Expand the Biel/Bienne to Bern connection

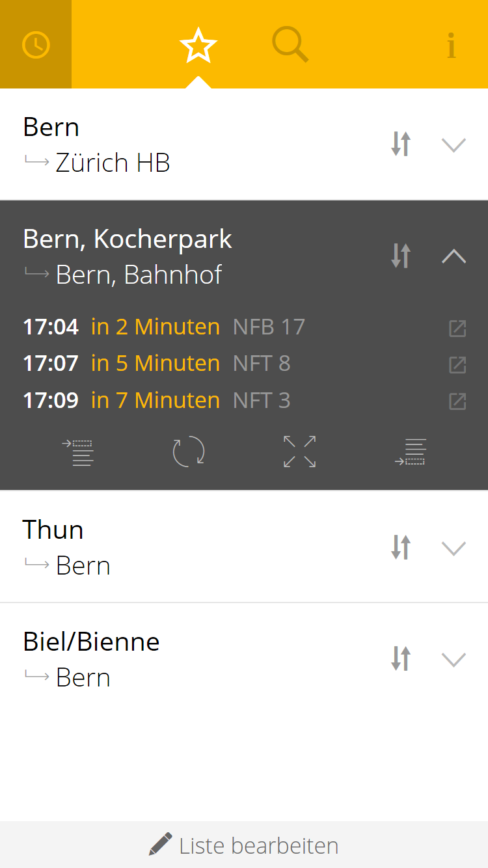[x=454, y=659]
